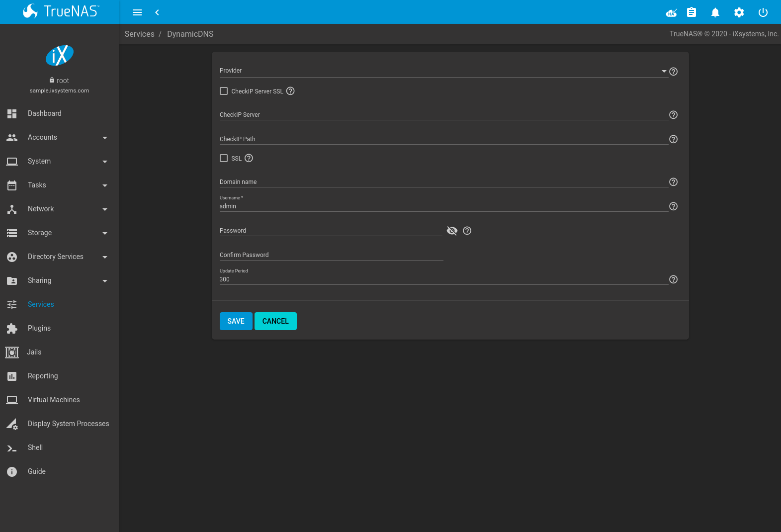Click the Guide info icon
781x532 pixels.
click(12, 471)
